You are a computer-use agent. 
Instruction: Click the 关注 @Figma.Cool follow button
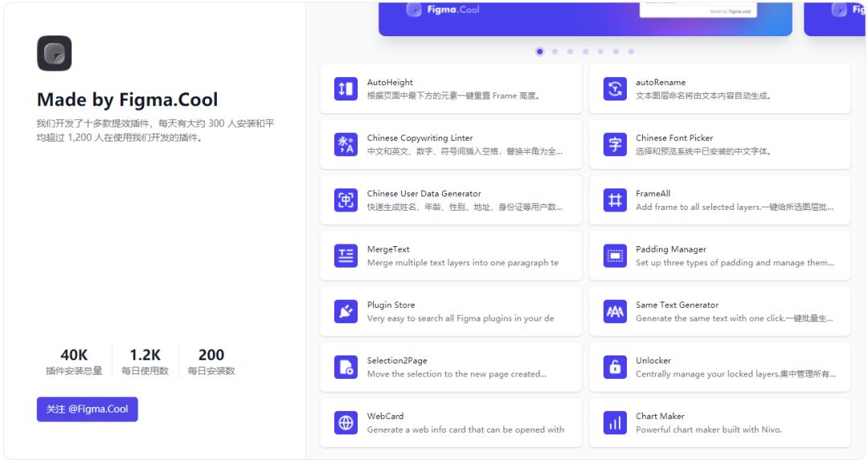pos(88,409)
